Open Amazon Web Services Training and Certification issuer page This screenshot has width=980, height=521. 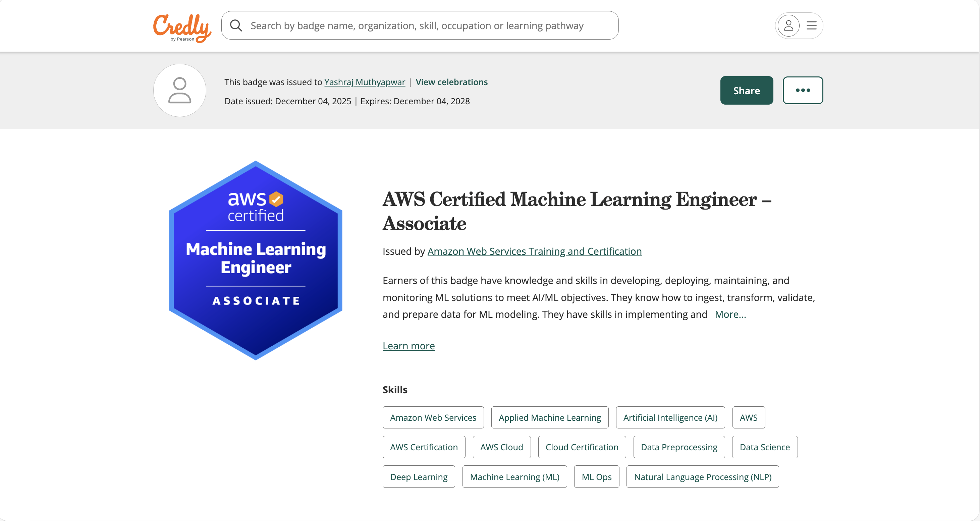click(x=535, y=251)
